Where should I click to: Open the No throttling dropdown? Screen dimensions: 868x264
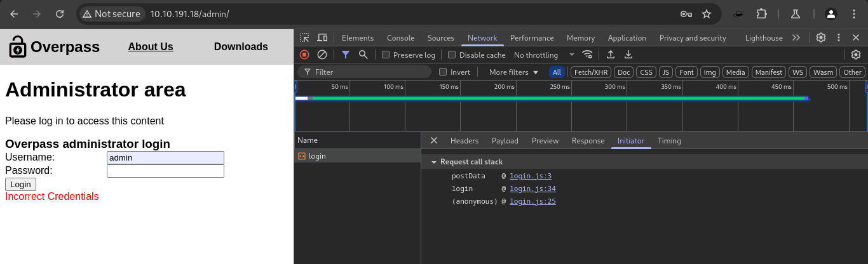click(544, 55)
